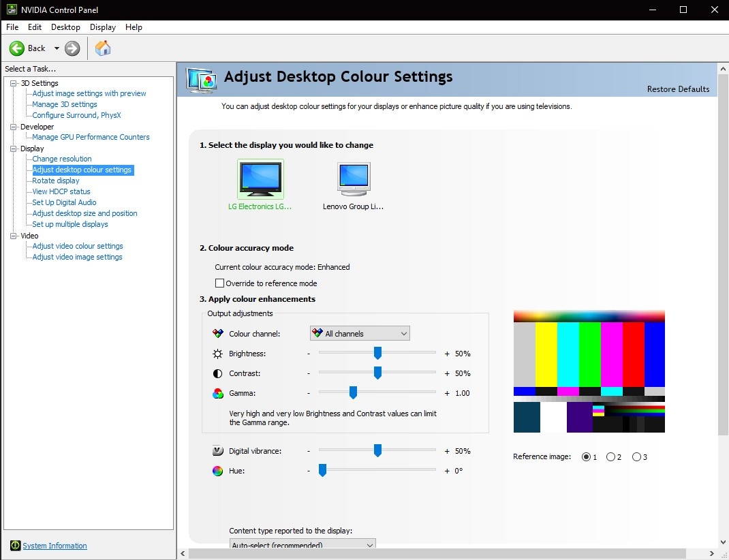Open the Home icon in the toolbar
Viewport: 729px width, 560px height.
pos(103,48)
